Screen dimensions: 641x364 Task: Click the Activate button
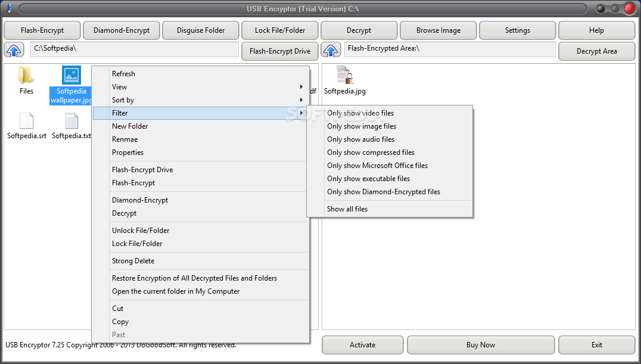363,345
